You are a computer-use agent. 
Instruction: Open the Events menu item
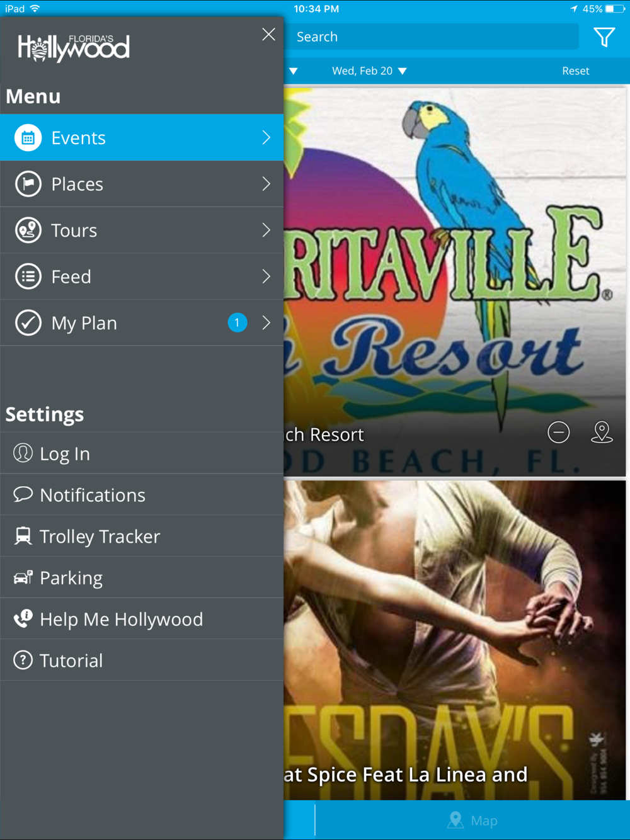pyautogui.click(x=142, y=138)
